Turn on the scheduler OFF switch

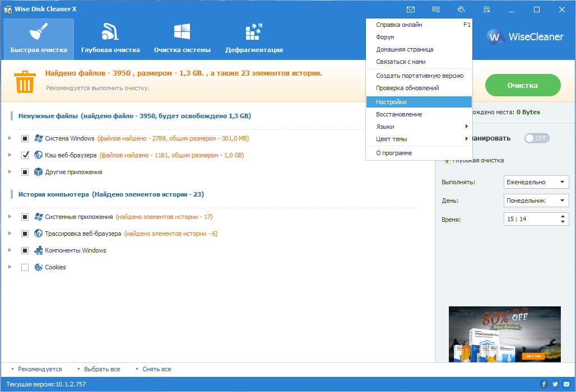(537, 138)
